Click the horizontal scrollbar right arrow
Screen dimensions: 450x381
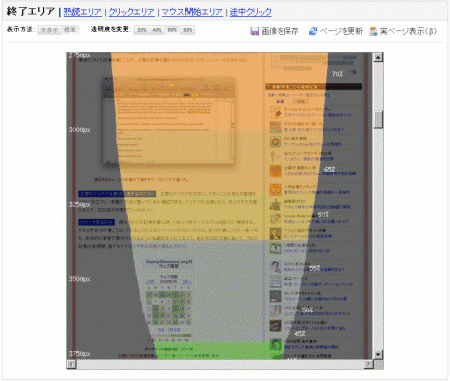[x=368, y=364]
